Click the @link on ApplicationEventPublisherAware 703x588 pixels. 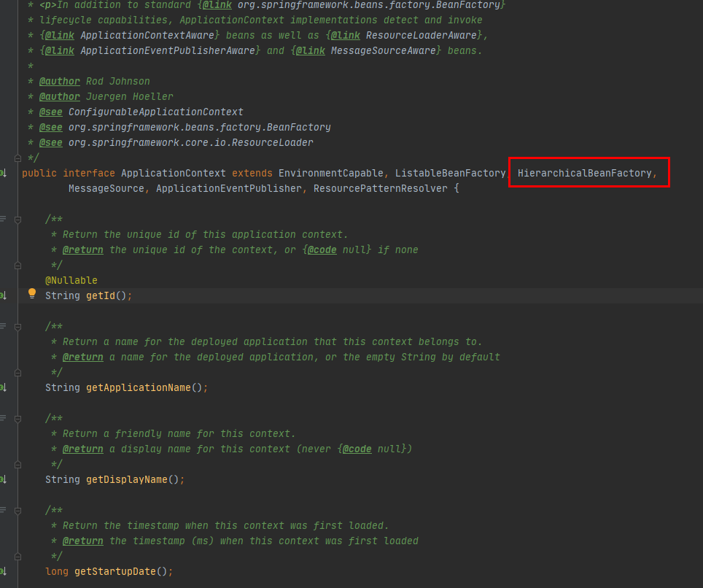point(59,50)
